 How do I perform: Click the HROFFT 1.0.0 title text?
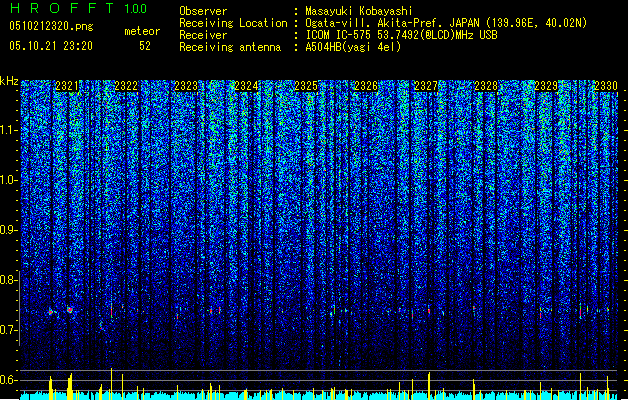point(78,8)
